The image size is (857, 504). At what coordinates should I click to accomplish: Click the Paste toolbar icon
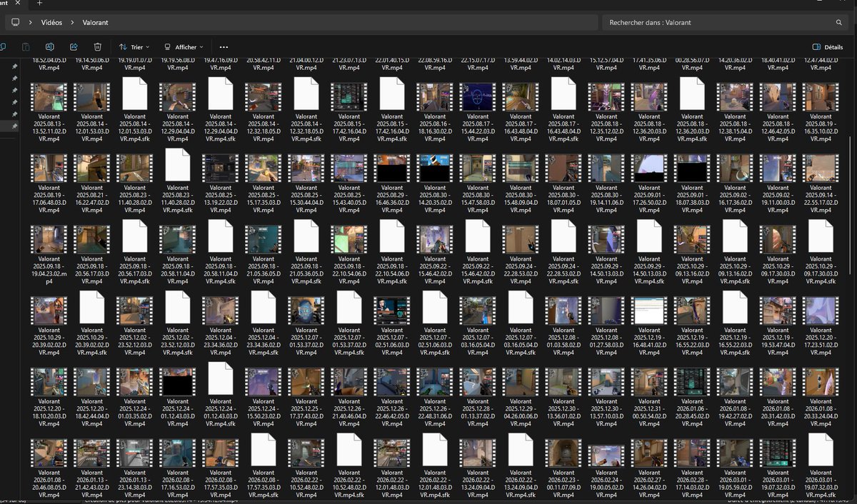coord(26,47)
